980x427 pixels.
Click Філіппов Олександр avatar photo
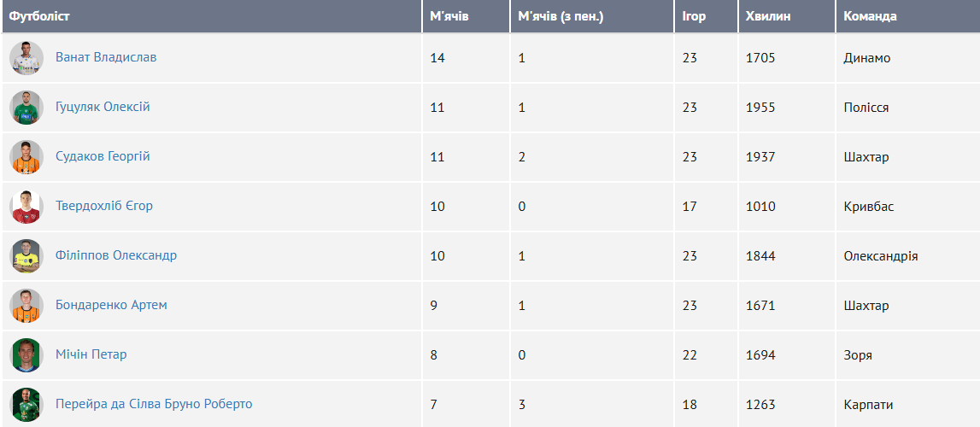coord(26,256)
